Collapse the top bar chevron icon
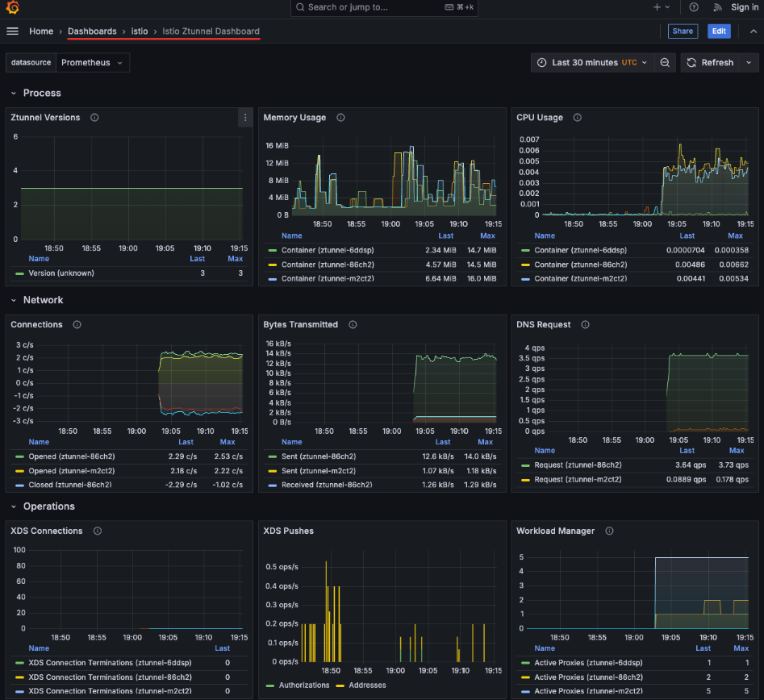 point(754,31)
